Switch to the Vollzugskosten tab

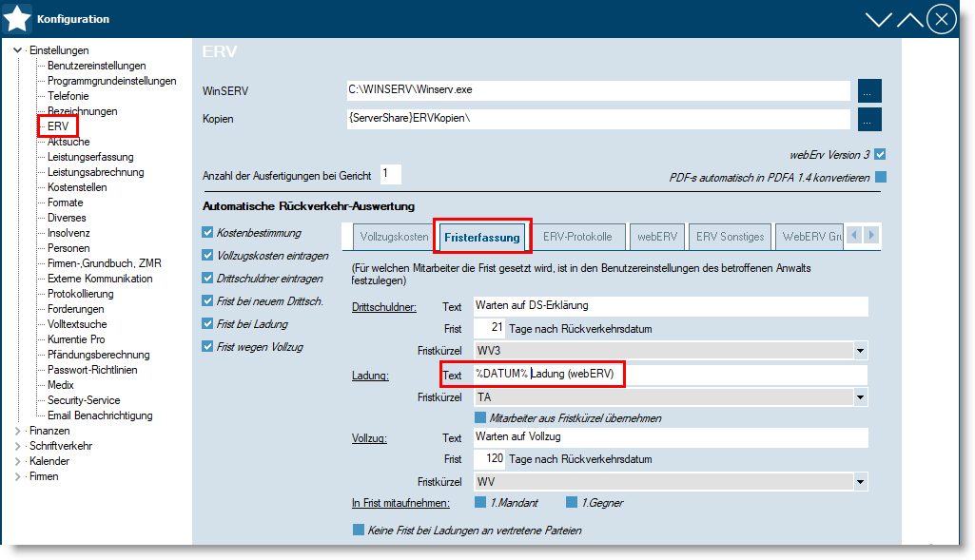click(x=394, y=237)
